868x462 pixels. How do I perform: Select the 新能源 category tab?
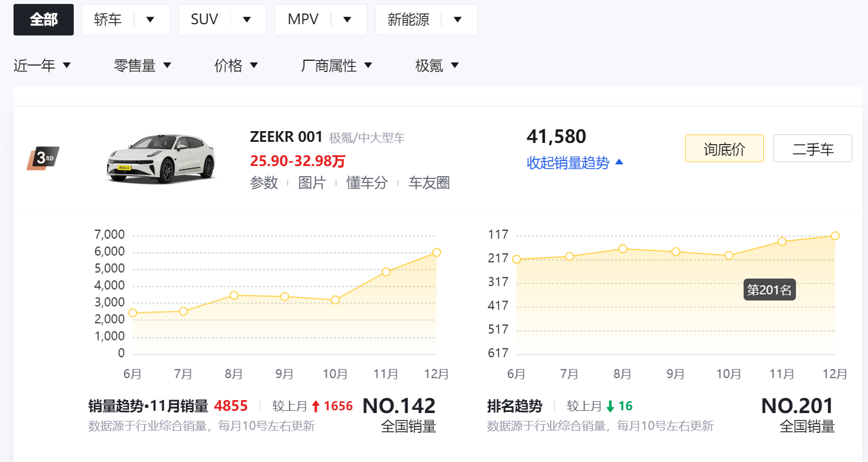[x=408, y=20]
